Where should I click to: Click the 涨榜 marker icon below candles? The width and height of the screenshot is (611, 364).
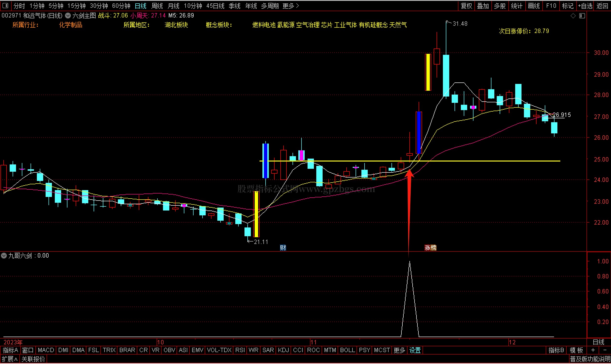click(x=430, y=248)
